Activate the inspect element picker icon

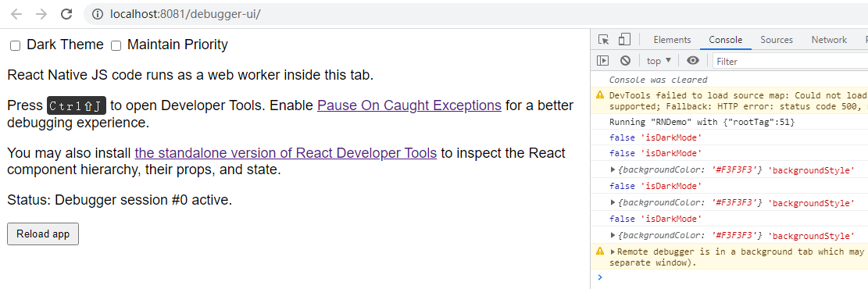tap(604, 40)
